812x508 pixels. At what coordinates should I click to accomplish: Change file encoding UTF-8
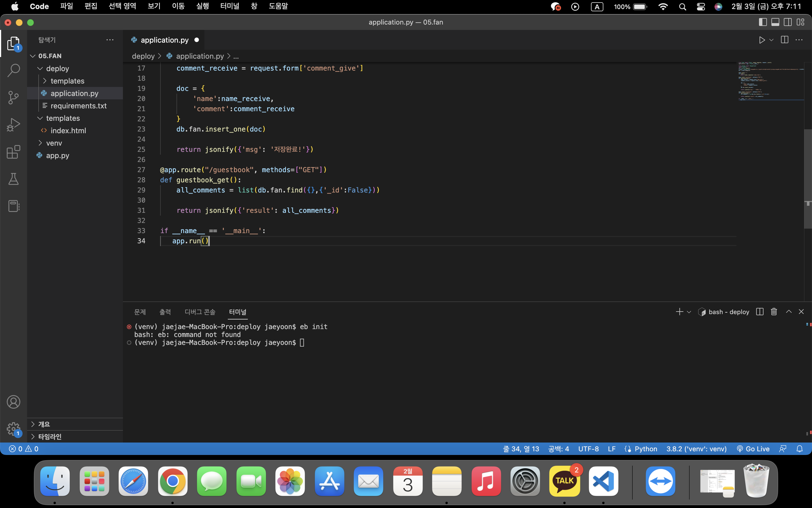588,449
